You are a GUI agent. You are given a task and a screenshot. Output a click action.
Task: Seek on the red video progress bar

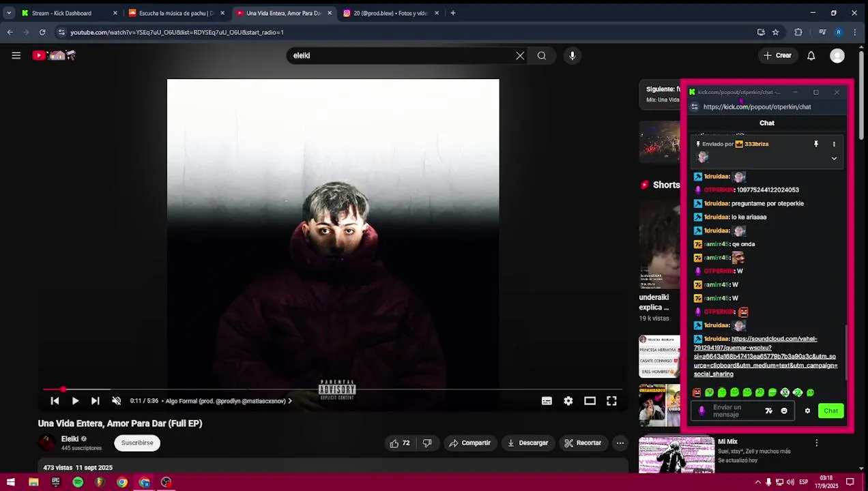tap(333, 389)
